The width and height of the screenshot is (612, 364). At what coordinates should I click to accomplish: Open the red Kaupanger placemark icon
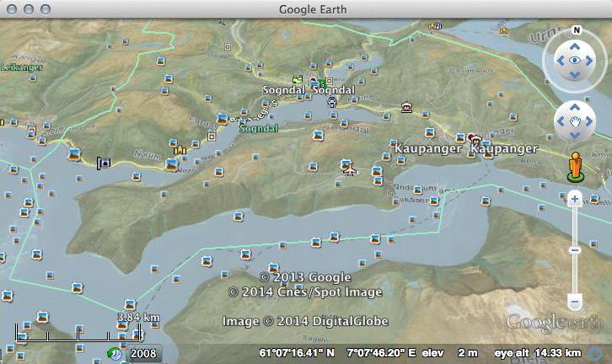[471, 137]
